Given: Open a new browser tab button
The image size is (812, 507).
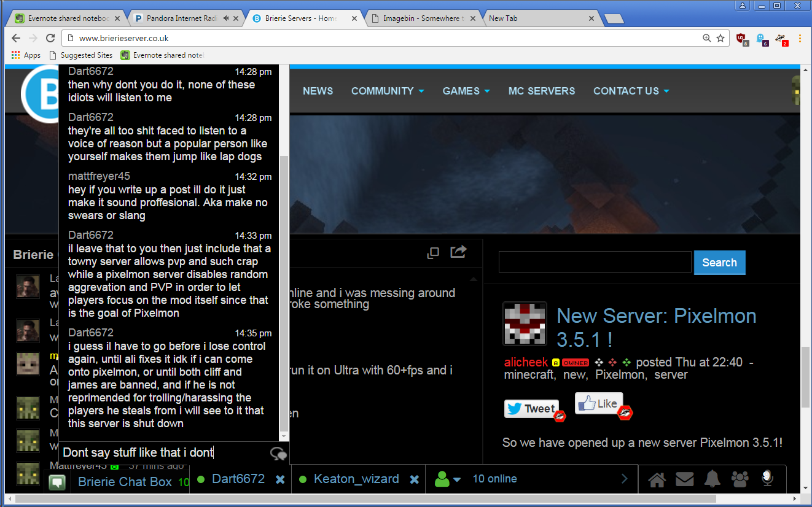Looking at the screenshot, I should pos(614,19).
